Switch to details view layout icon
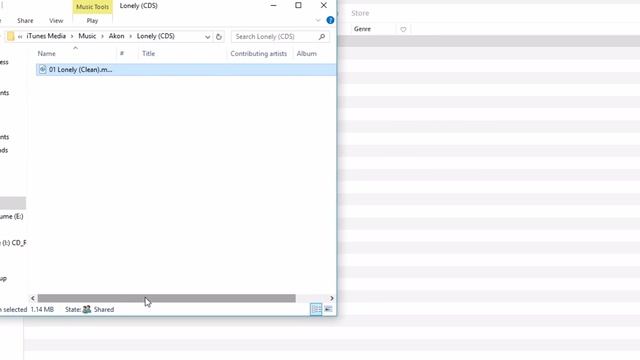 [x=316, y=309]
